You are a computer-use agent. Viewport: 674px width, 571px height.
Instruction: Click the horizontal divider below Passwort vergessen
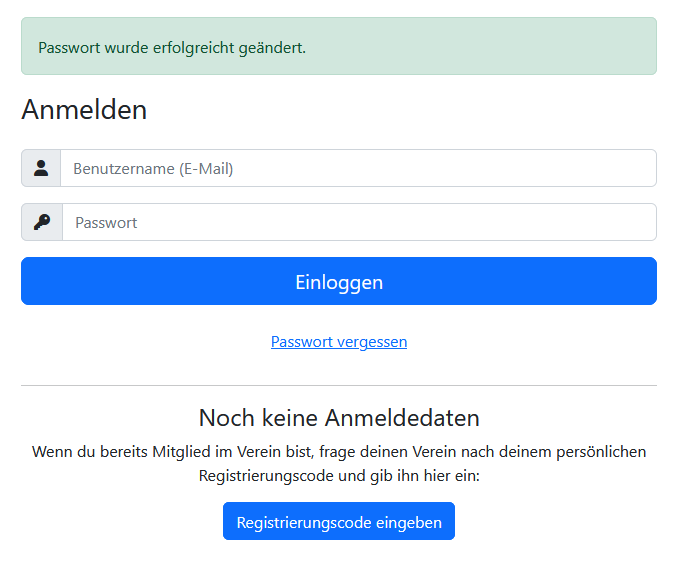338,385
